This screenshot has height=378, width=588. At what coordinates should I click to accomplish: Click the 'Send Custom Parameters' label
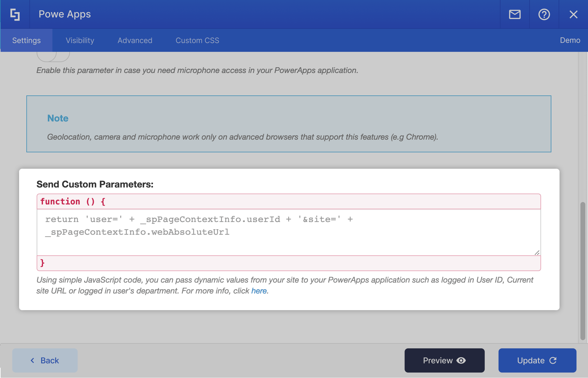pos(95,184)
